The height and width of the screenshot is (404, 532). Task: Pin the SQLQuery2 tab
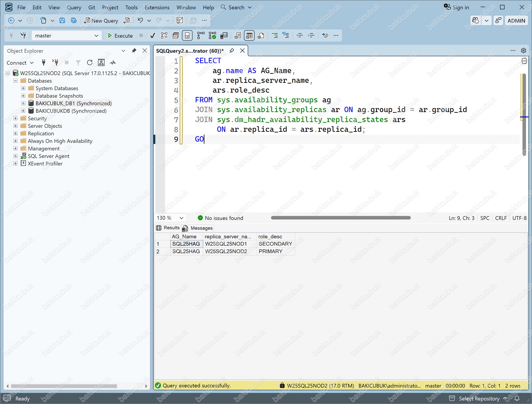click(232, 50)
